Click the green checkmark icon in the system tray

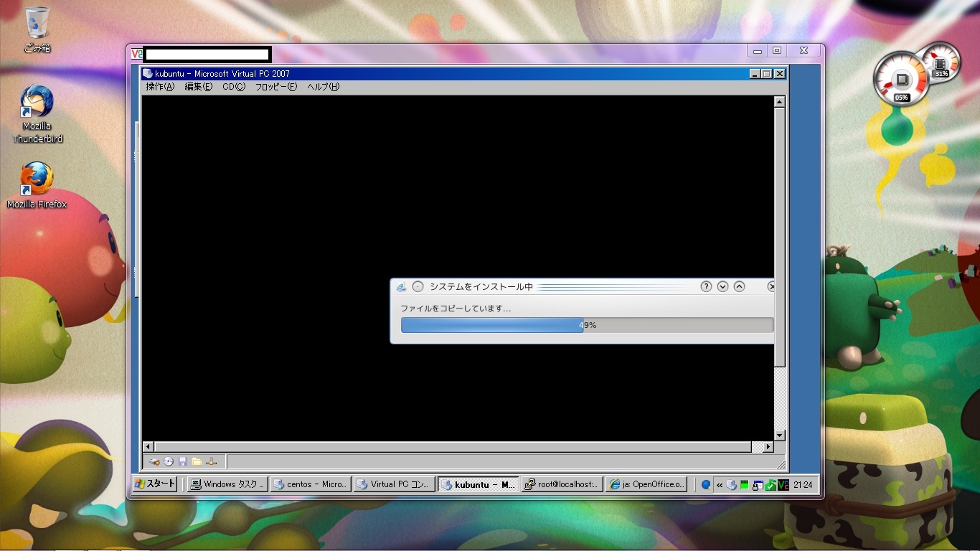tap(771, 484)
